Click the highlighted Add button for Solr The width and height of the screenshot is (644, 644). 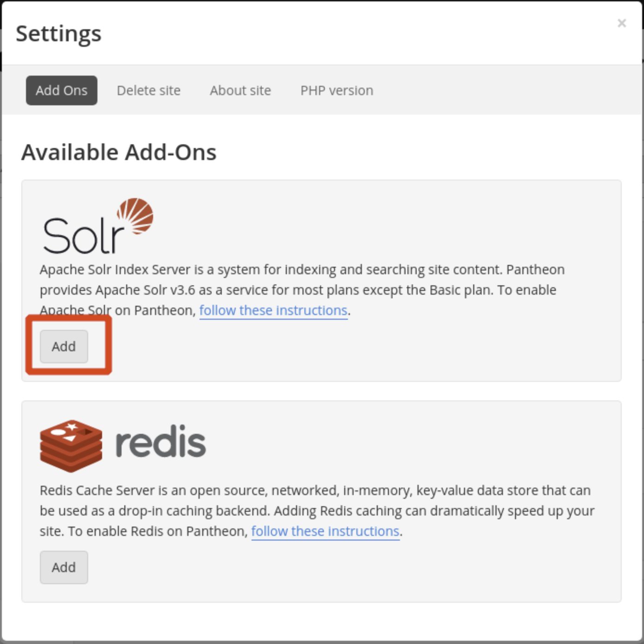[x=64, y=346]
